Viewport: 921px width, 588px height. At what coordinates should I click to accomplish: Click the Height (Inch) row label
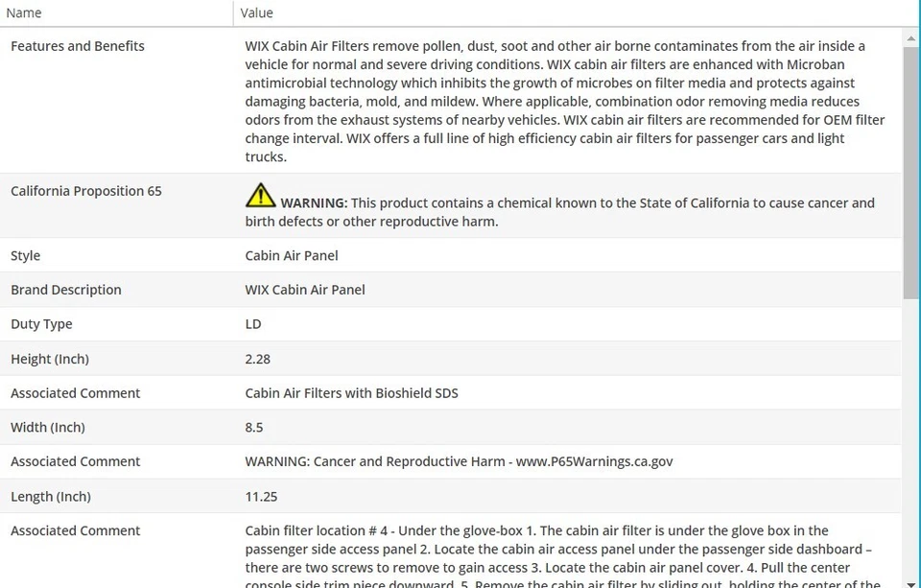click(50, 359)
